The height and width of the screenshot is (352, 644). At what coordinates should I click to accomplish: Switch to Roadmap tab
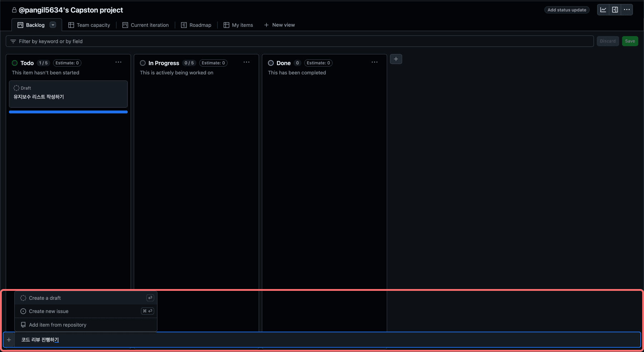[x=196, y=25]
